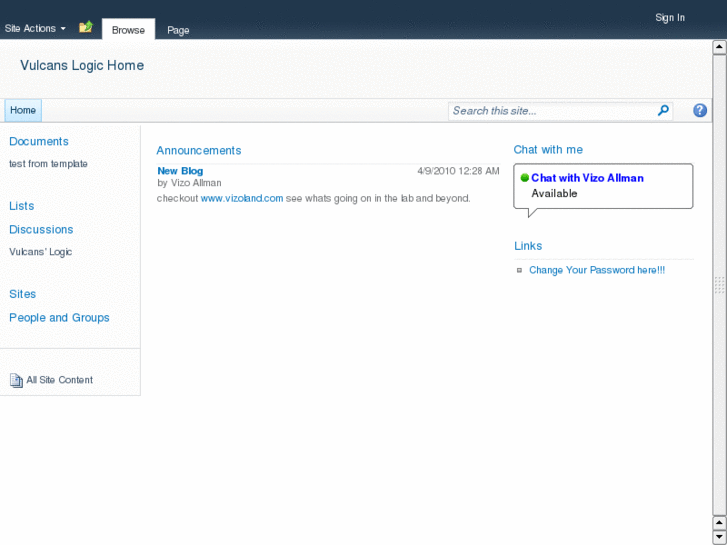Viewport: 727px width, 545px height.
Task: Switch to the Page tab
Action: pos(178,30)
